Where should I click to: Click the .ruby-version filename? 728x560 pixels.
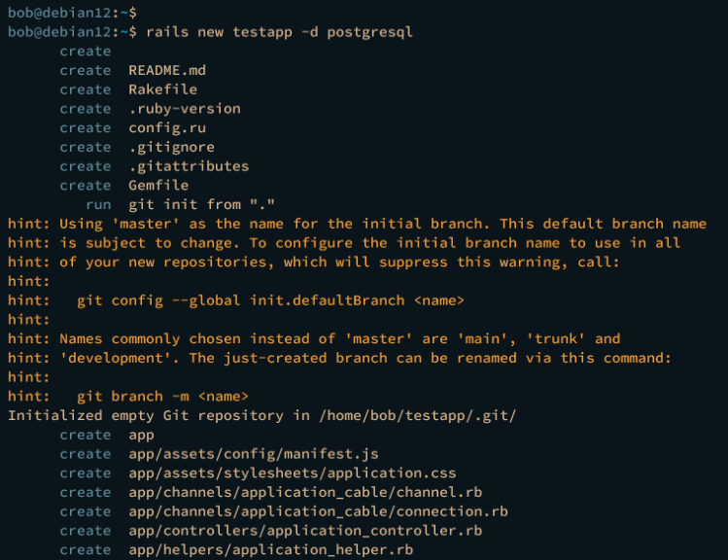(x=184, y=109)
